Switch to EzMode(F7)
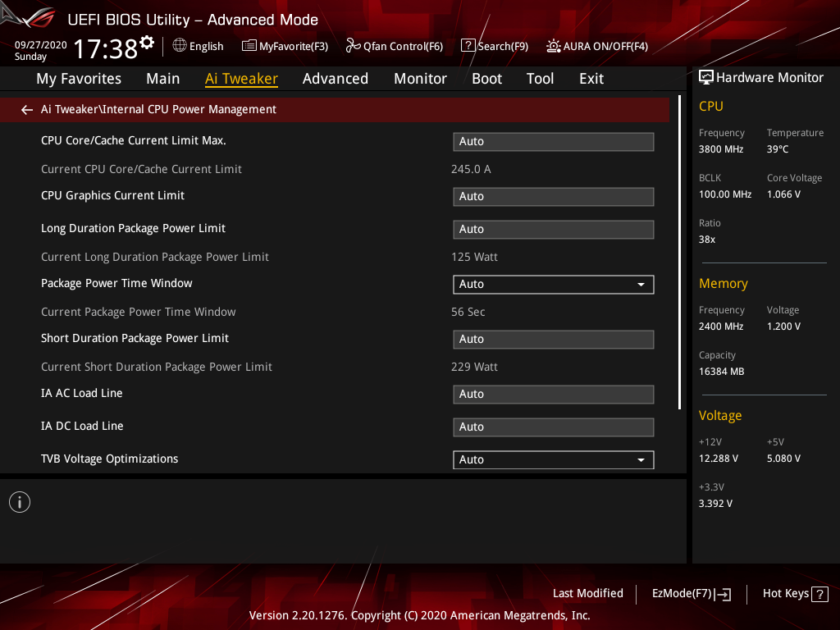The width and height of the screenshot is (840, 630). (691, 594)
